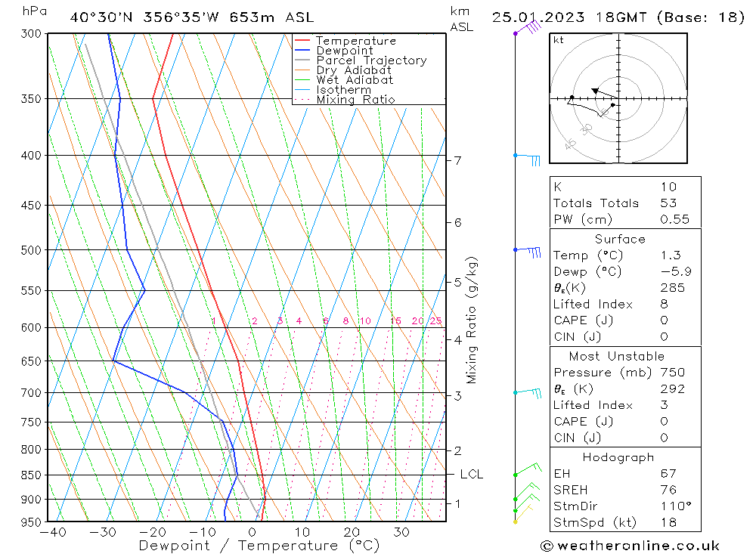Click the LCL label at 850 hPa

472,475
